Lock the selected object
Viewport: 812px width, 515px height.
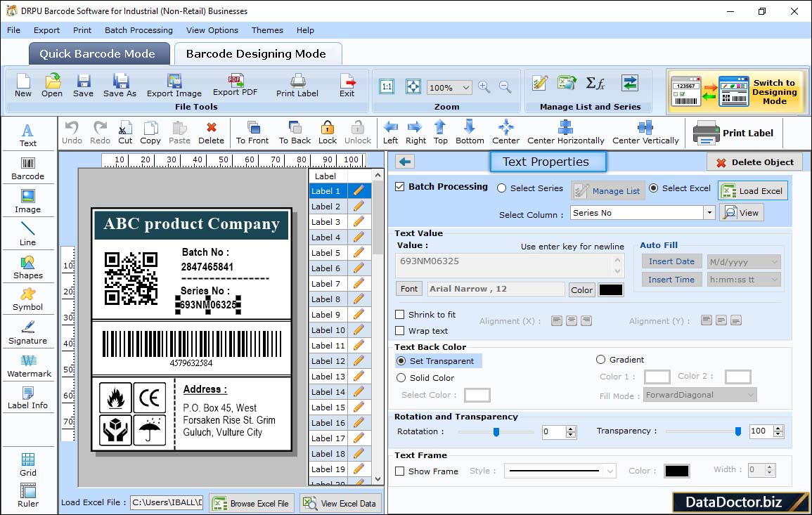coord(328,133)
